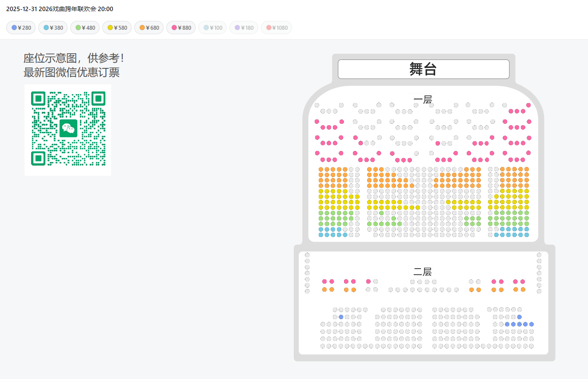Viewport: 588px width, 384px height.
Task: Click the green QR code's top-left finder square
Action: (39, 99)
